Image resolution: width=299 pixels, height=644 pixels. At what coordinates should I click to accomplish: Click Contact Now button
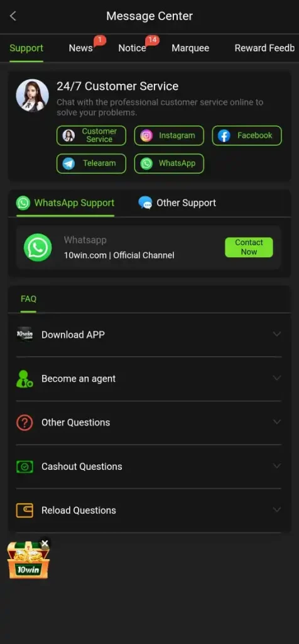click(x=249, y=247)
